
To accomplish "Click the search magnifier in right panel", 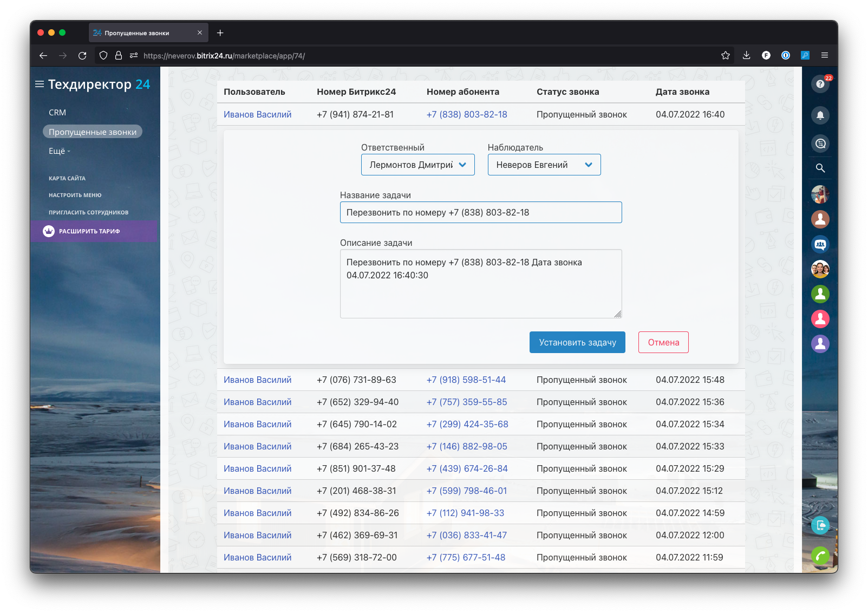I will (x=820, y=168).
